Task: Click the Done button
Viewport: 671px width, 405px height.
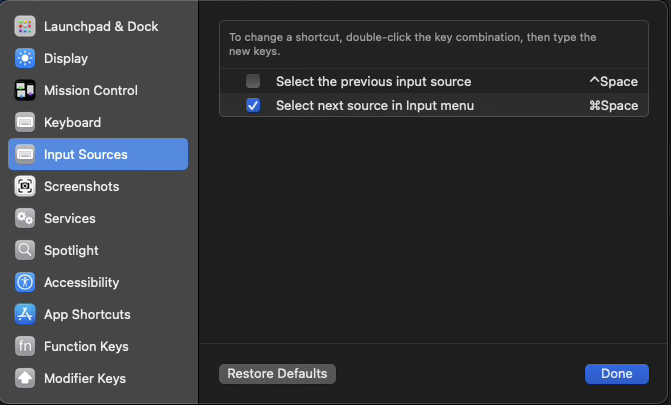Action: (x=616, y=373)
